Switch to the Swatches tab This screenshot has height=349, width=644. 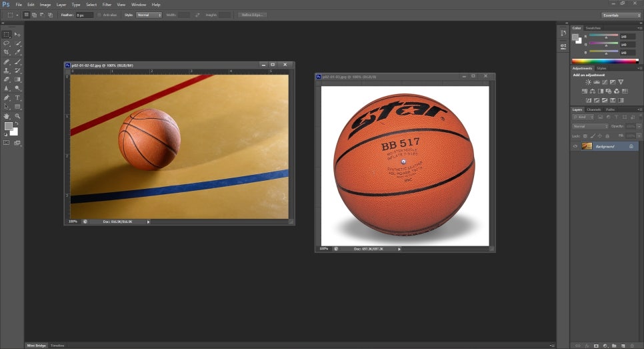point(593,28)
